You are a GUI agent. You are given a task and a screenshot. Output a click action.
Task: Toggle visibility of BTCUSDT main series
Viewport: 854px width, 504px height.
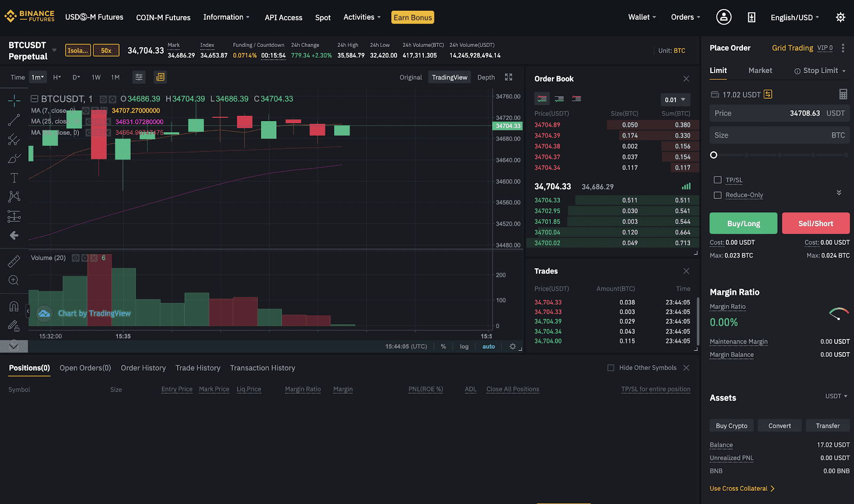point(104,99)
